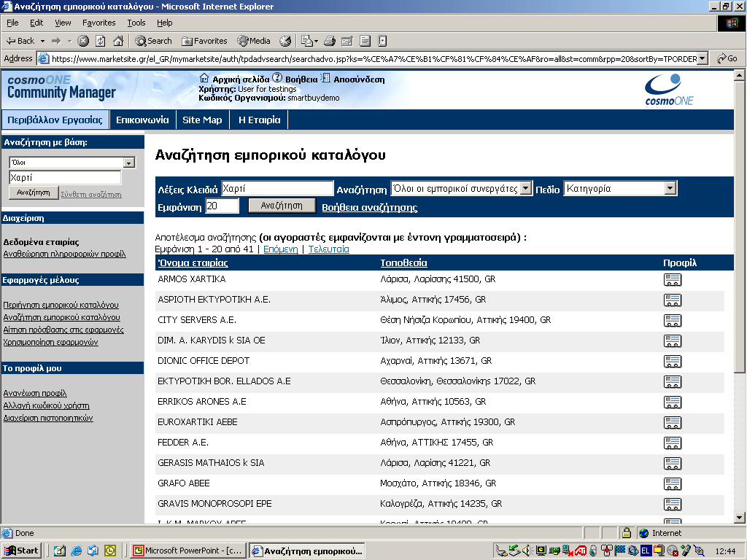Open the Back button history dropdown arrow
Image resolution: width=747 pixels, height=560 pixels.
42,41
